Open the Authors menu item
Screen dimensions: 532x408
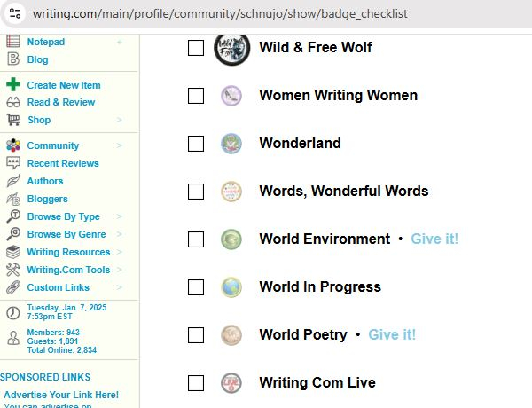click(x=45, y=181)
